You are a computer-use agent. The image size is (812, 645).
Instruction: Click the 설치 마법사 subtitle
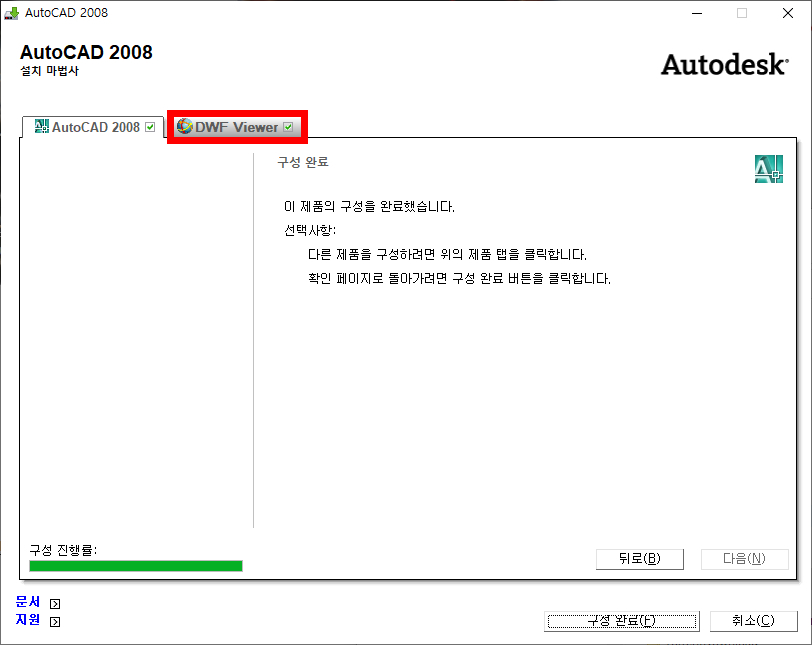point(50,71)
